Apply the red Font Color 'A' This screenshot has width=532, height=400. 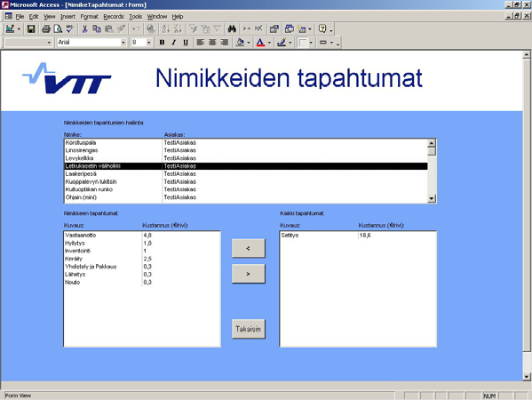(260, 43)
